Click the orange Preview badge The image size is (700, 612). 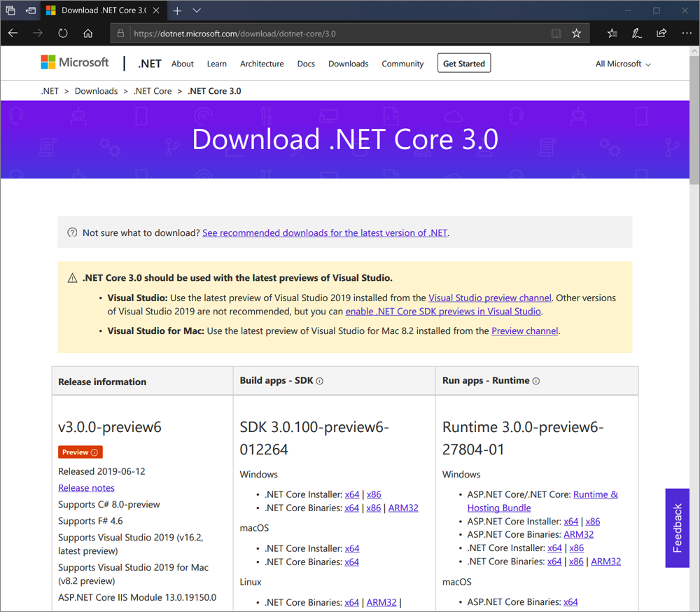[x=80, y=452]
